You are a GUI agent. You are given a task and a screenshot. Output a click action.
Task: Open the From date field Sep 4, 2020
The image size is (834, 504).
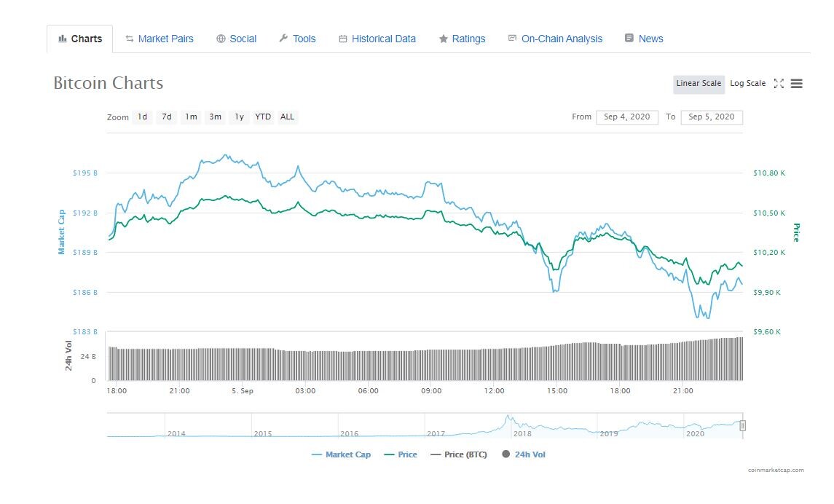(x=627, y=117)
